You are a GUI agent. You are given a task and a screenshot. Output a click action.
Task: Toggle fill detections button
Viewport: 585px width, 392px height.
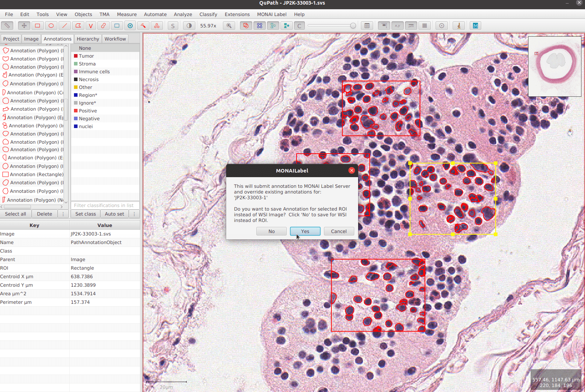(x=286, y=26)
